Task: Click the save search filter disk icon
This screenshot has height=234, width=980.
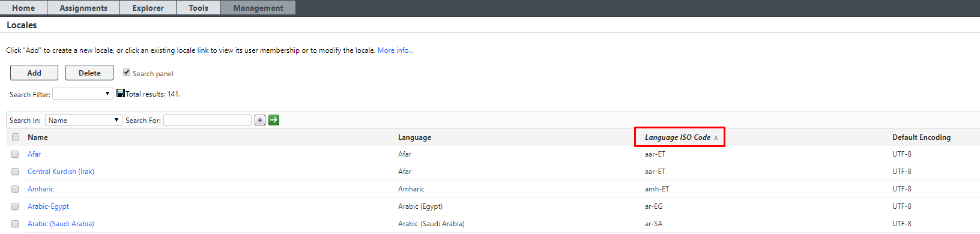Action: tap(121, 93)
